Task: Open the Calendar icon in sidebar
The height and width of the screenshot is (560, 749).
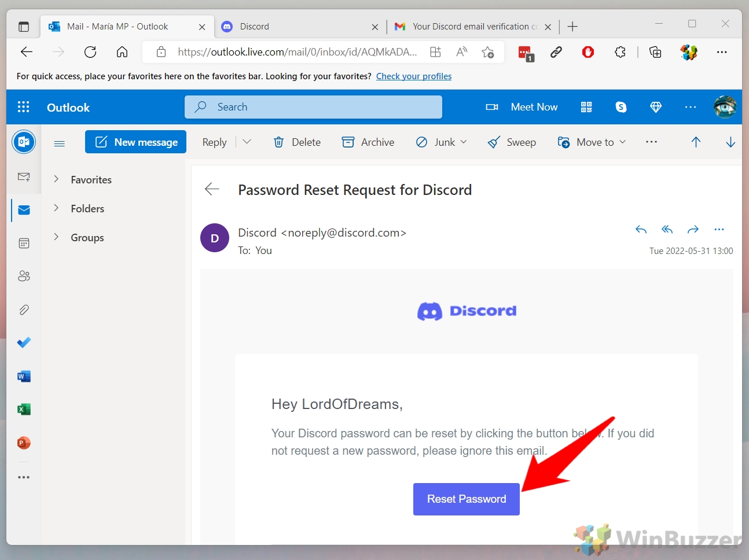Action: tap(24, 243)
